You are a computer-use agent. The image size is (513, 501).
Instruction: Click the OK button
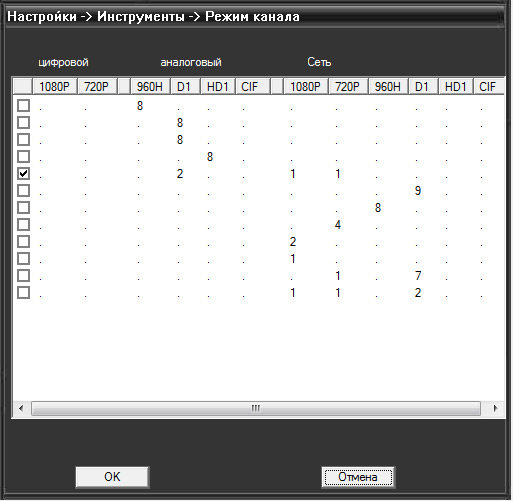pos(112,477)
